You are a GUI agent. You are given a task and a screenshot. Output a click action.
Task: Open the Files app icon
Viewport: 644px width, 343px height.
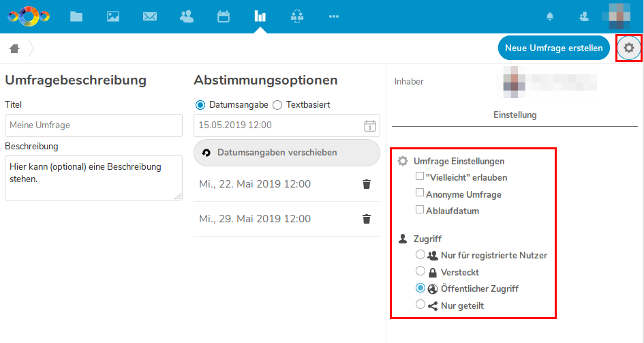[x=76, y=16]
